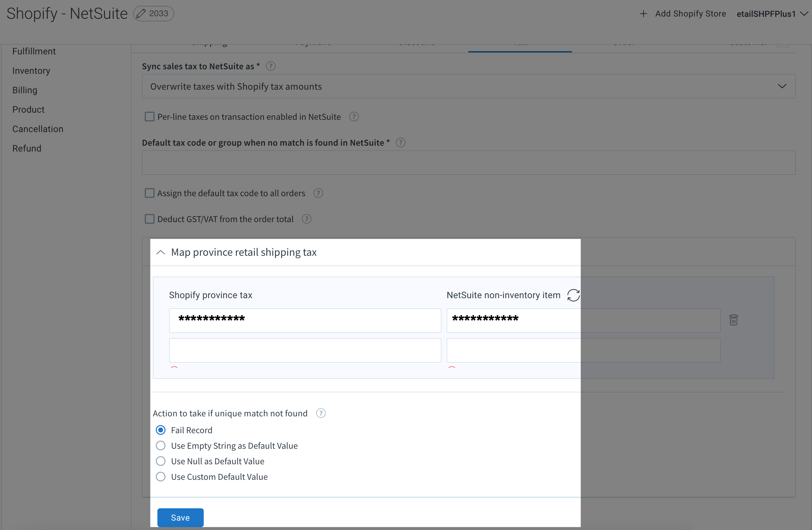812x530 pixels.
Task: Open Billing settings in sidebar
Action: (x=25, y=90)
